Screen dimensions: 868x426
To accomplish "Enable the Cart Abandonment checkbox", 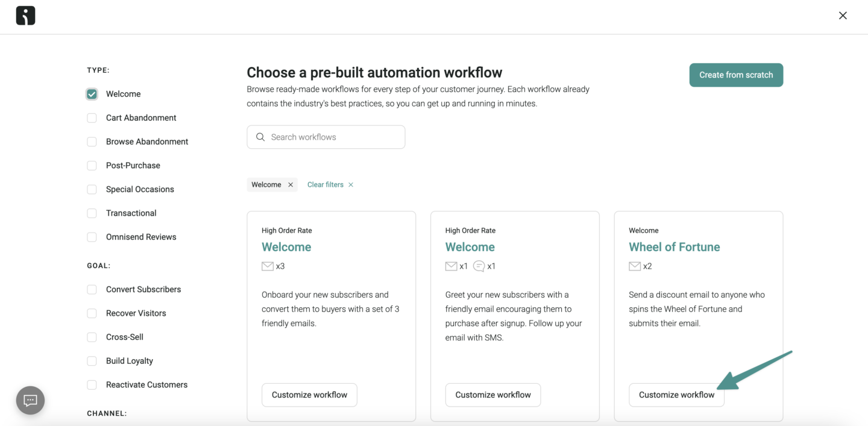I will (92, 118).
